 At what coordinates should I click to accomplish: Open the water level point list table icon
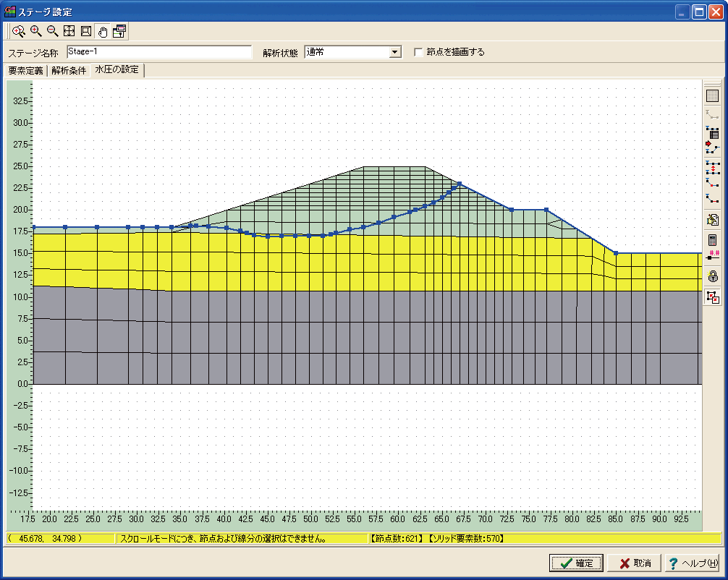click(x=712, y=132)
